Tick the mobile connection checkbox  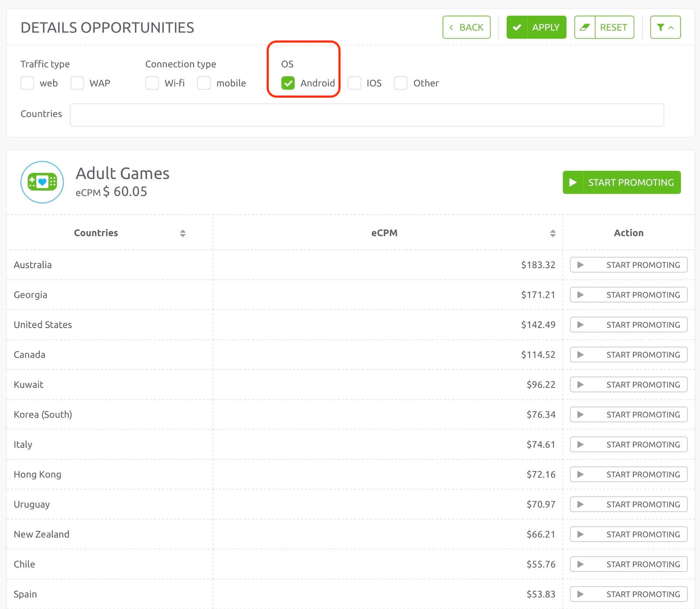pos(204,83)
